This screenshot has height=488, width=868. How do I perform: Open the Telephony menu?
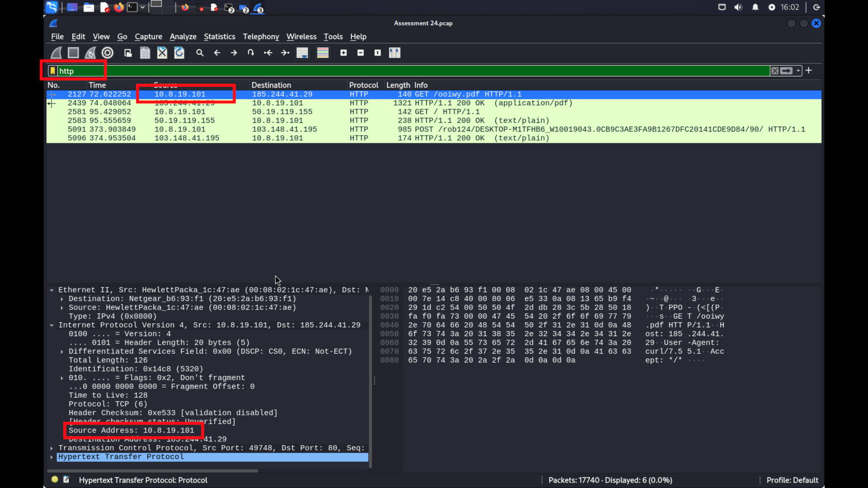(260, 37)
